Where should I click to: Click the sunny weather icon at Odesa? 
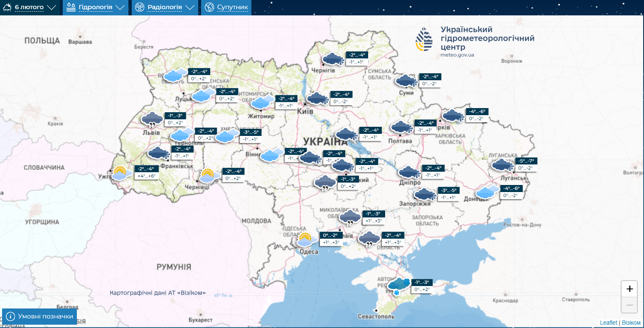click(305, 240)
